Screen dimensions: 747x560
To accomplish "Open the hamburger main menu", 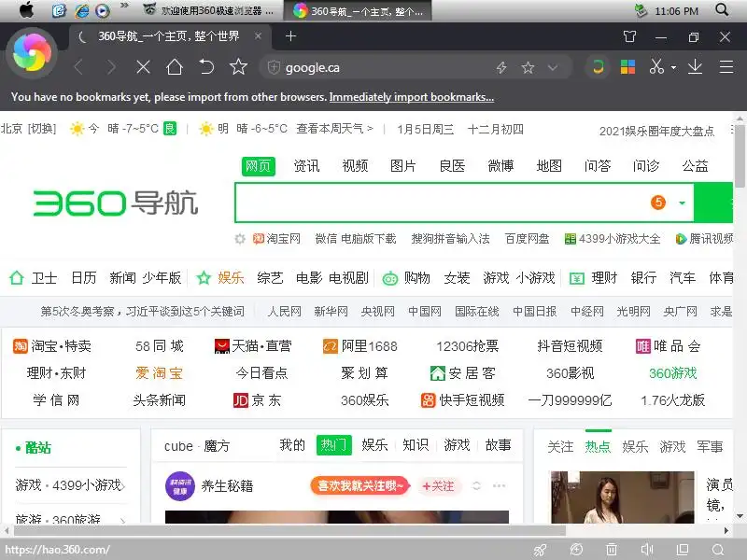I will coord(726,67).
